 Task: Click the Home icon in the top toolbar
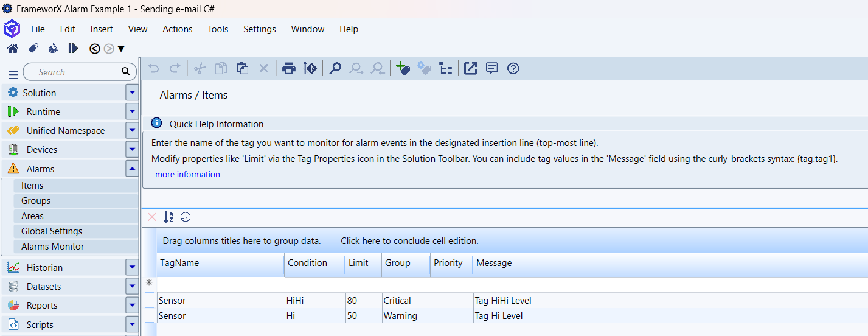13,49
